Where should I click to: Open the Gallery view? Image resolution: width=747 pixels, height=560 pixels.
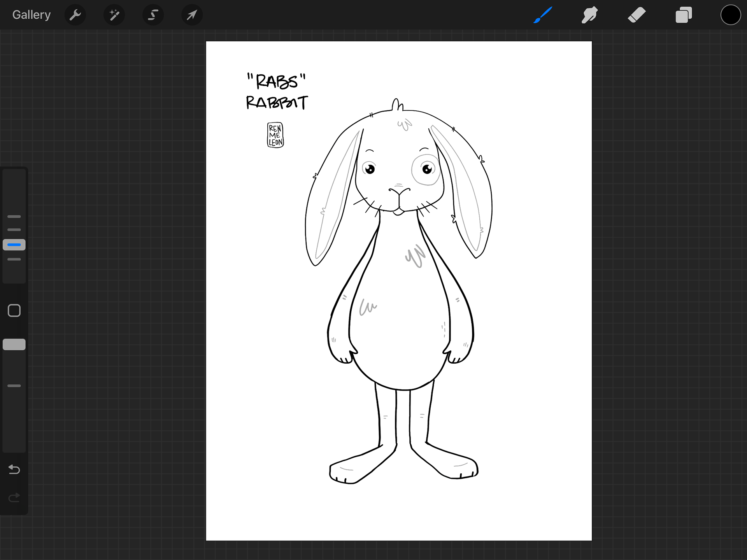pos(31,15)
